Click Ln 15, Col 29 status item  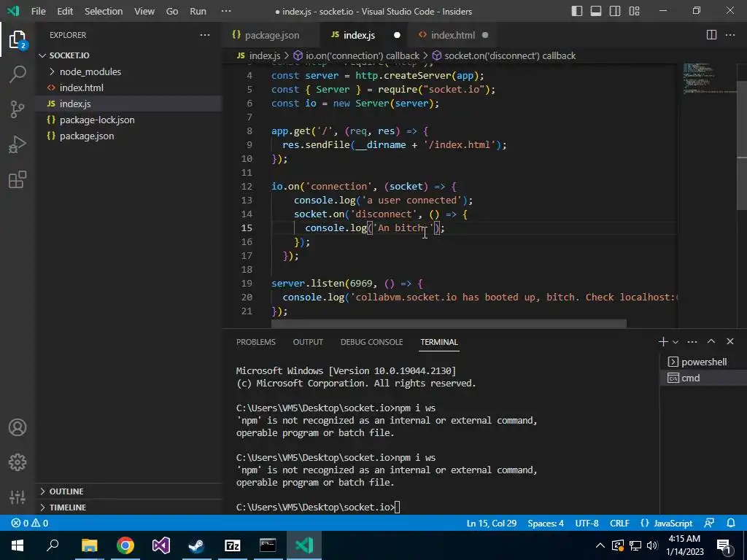492,523
